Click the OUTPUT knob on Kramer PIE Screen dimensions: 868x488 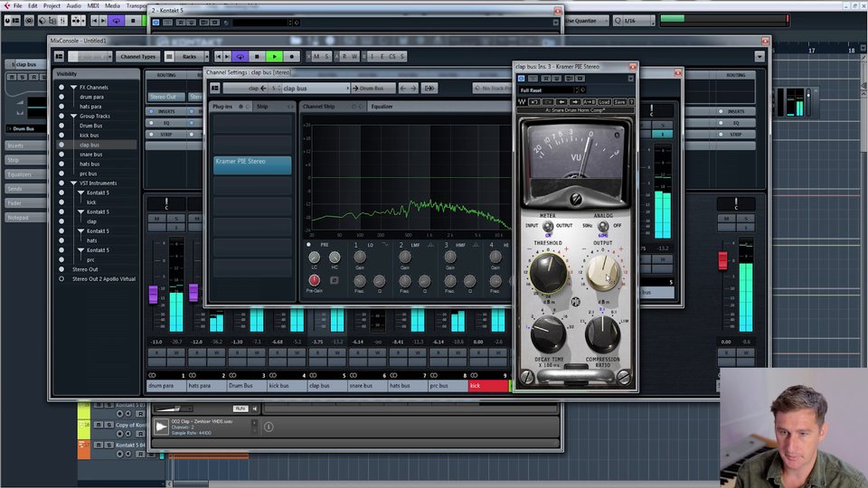pos(603,272)
